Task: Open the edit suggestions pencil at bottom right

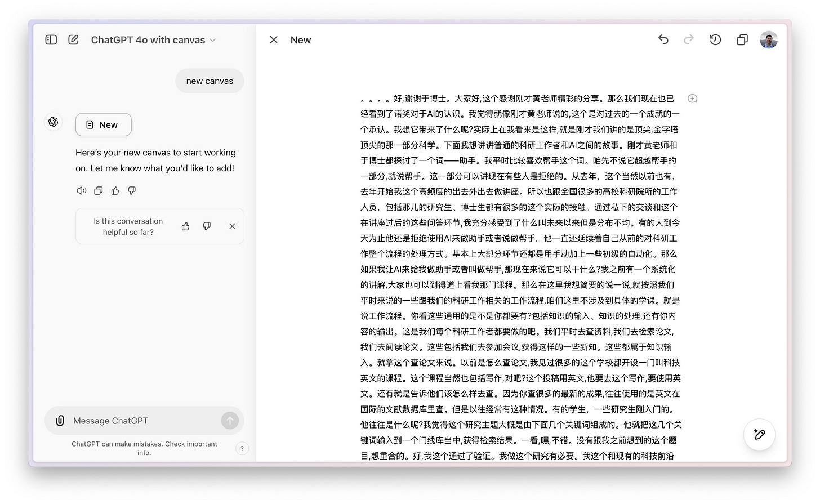Action: (x=759, y=434)
